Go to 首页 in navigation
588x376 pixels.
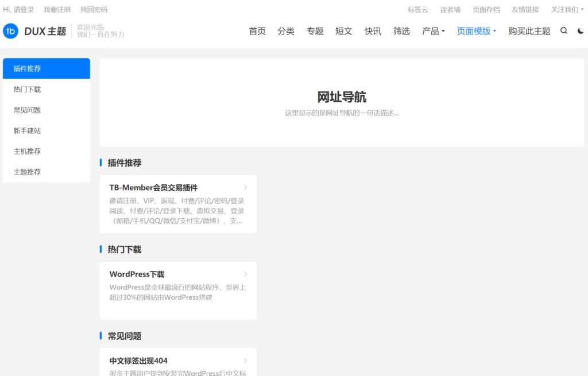pos(257,31)
